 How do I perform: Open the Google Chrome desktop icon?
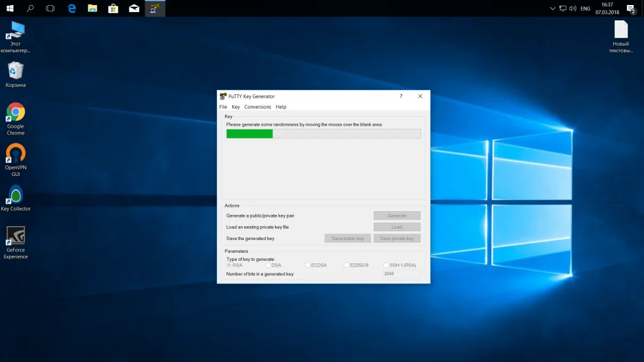tap(16, 113)
